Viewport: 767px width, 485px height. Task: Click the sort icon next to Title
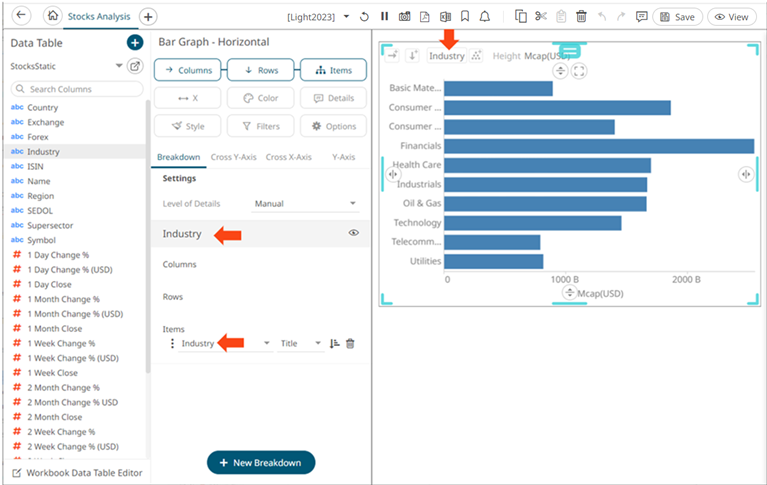pos(334,343)
